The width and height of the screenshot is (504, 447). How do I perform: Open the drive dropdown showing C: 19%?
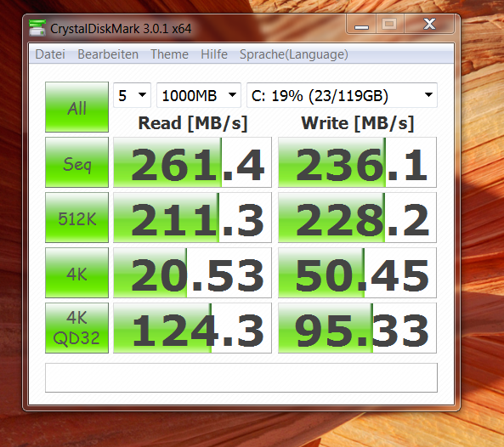pyautogui.click(x=342, y=95)
